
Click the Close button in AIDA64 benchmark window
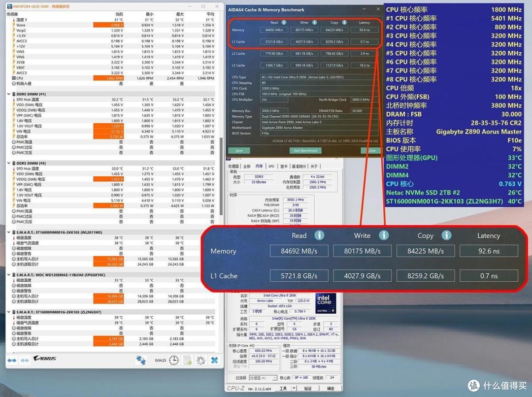coord(370,150)
